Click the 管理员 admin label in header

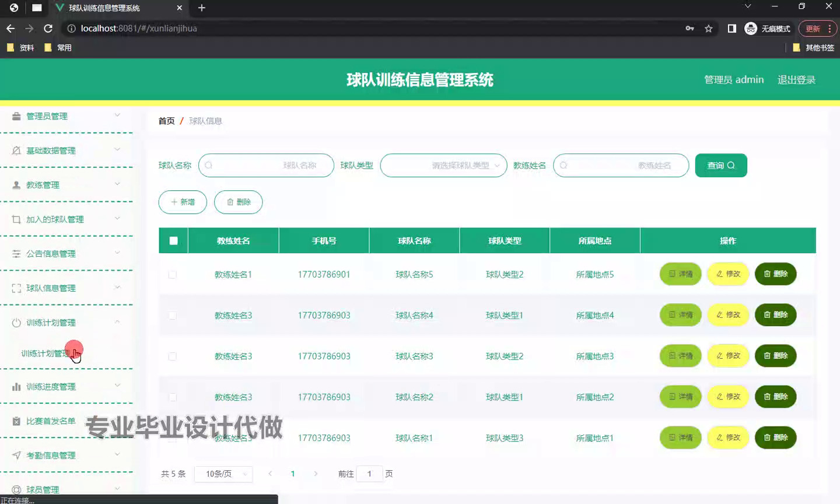[734, 80]
